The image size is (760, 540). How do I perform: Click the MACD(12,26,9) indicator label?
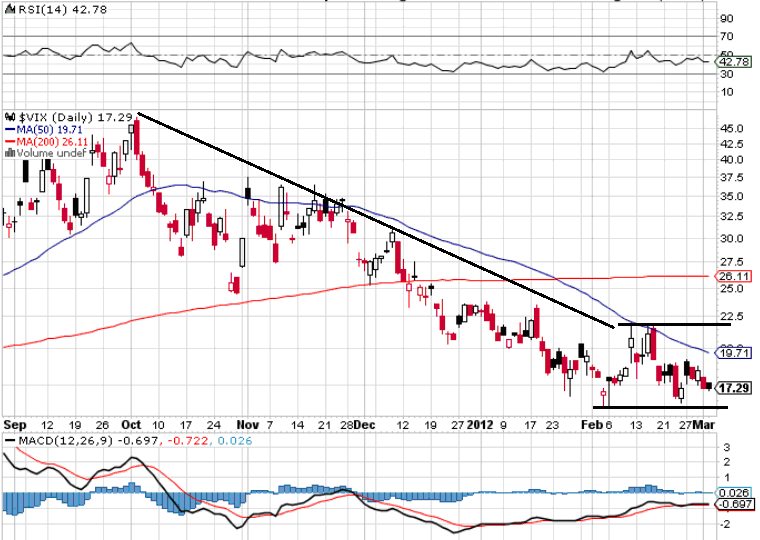tap(65, 441)
